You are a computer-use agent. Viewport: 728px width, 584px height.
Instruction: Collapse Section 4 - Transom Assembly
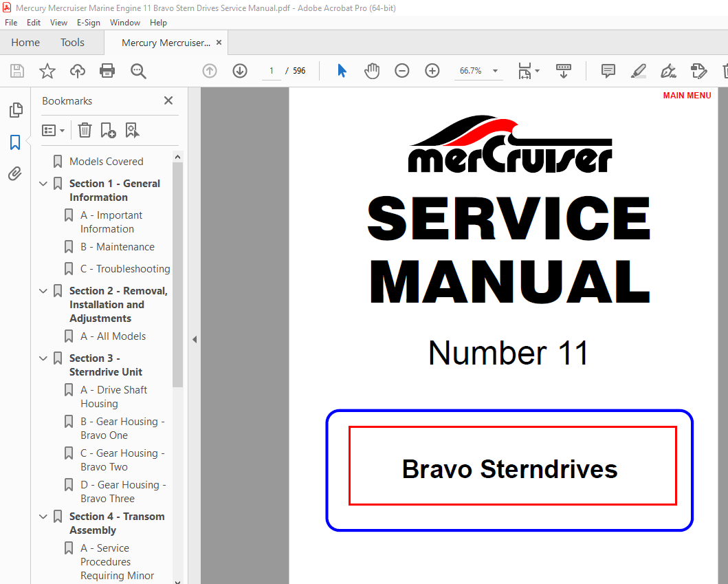(43, 516)
